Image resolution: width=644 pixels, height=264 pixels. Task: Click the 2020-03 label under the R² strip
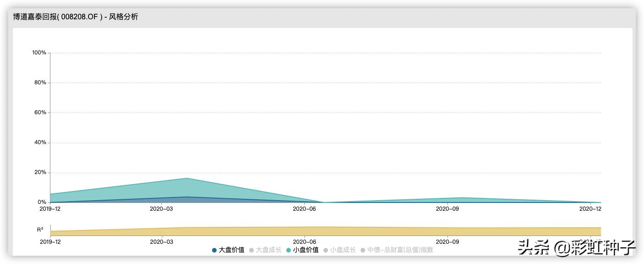[x=161, y=242]
